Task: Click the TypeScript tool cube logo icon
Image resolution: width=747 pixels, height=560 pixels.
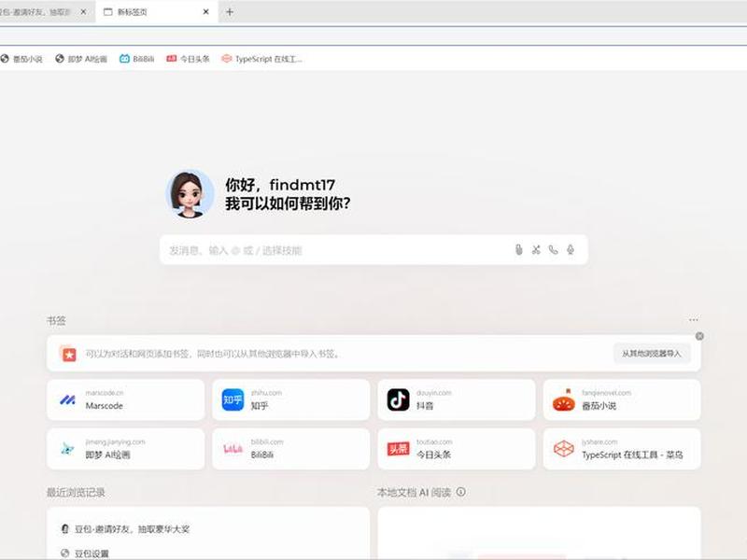Action: 564,449
